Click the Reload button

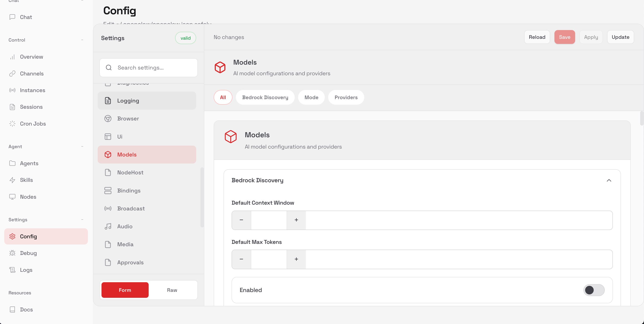537,37
